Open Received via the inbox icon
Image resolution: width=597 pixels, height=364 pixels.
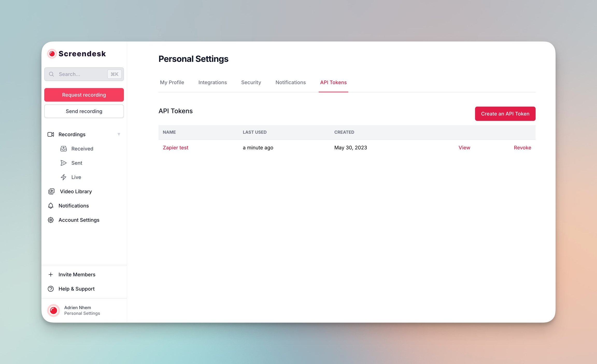point(63,149)
